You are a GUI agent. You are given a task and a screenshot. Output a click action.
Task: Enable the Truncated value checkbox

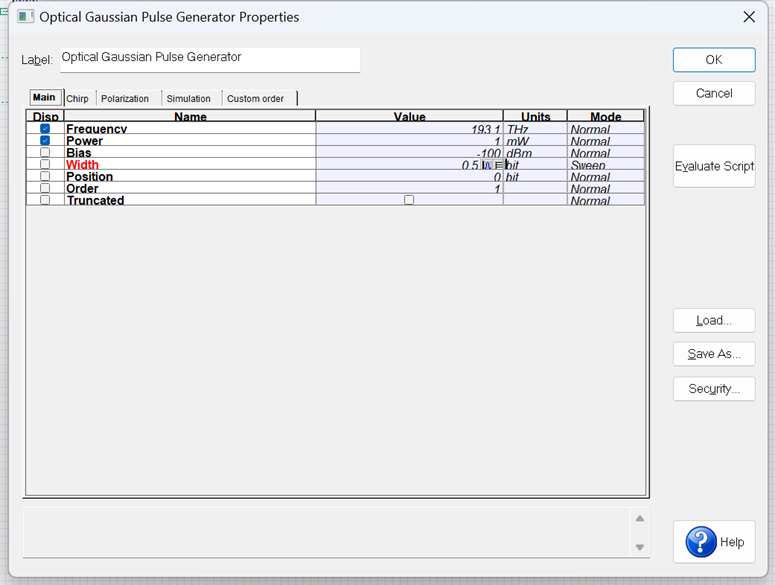coord(409,200)
